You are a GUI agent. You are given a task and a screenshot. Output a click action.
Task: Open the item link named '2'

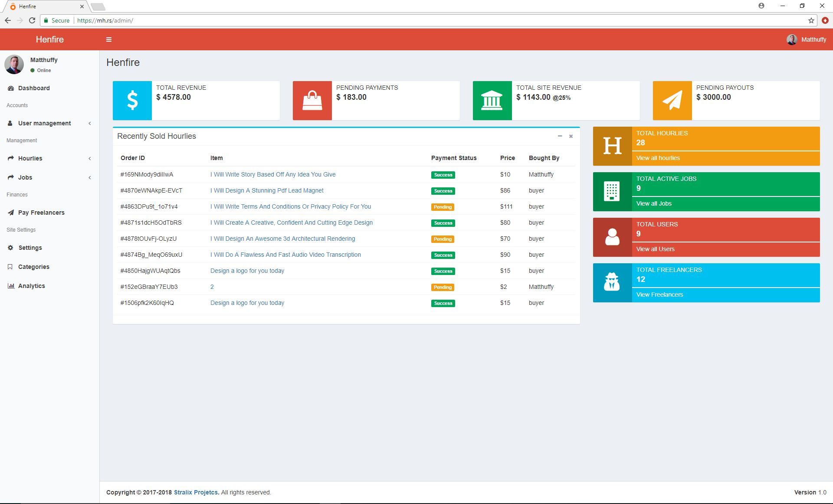[212, 287]
